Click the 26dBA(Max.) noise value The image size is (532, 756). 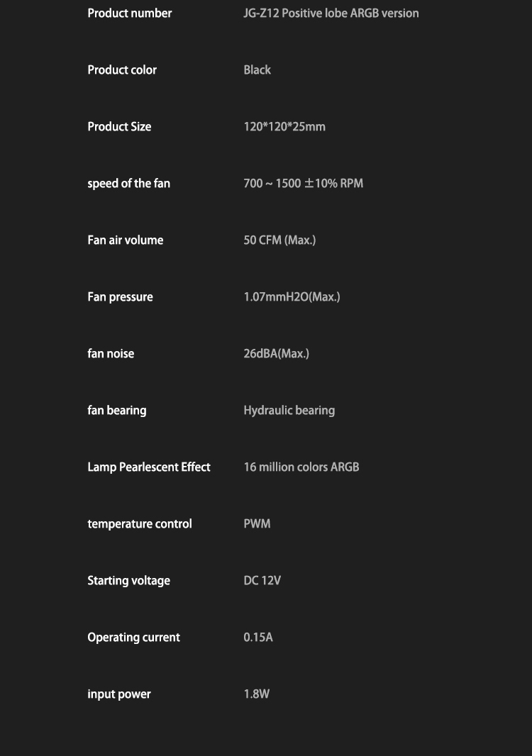tap(276, 354)
